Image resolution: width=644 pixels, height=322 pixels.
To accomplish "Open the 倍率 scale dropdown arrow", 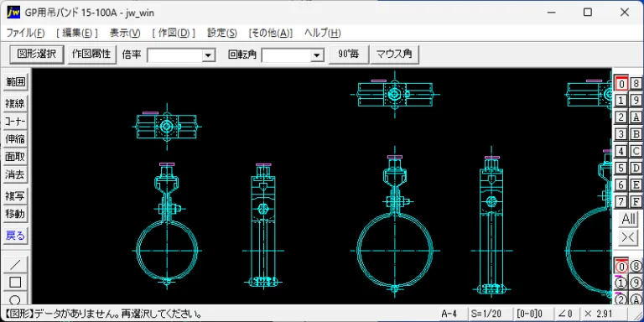I will pyautogui.click(x=209, y=55).
